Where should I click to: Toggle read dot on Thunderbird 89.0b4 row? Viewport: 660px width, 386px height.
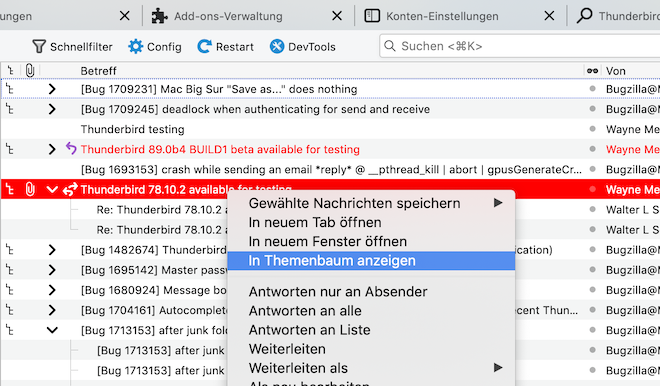593,149
